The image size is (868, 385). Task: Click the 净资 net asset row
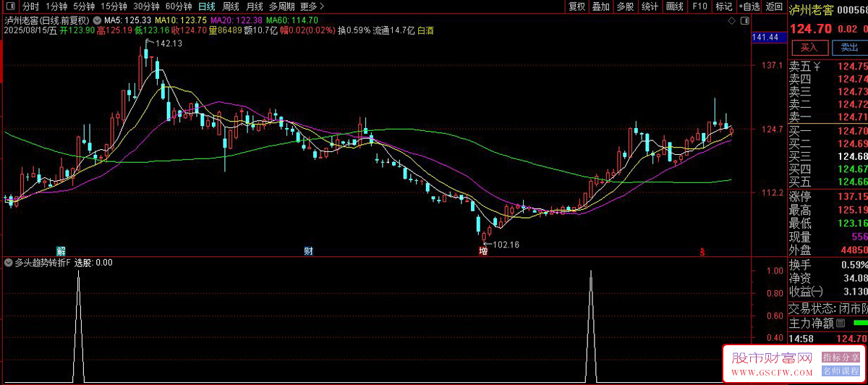[x=828, y=277]
